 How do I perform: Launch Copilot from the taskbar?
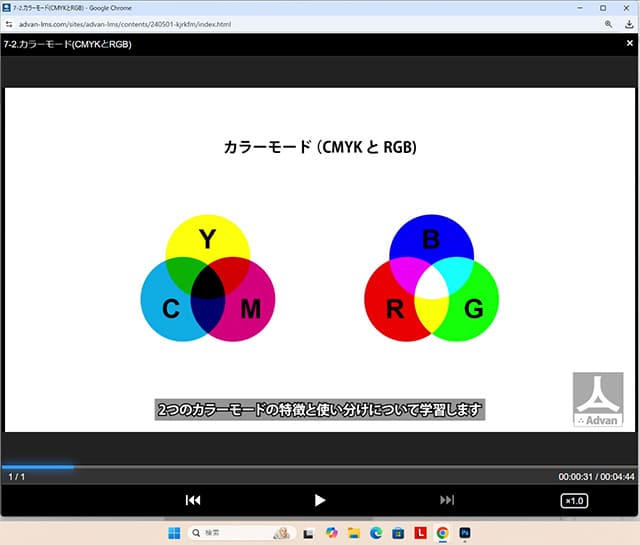331,533
